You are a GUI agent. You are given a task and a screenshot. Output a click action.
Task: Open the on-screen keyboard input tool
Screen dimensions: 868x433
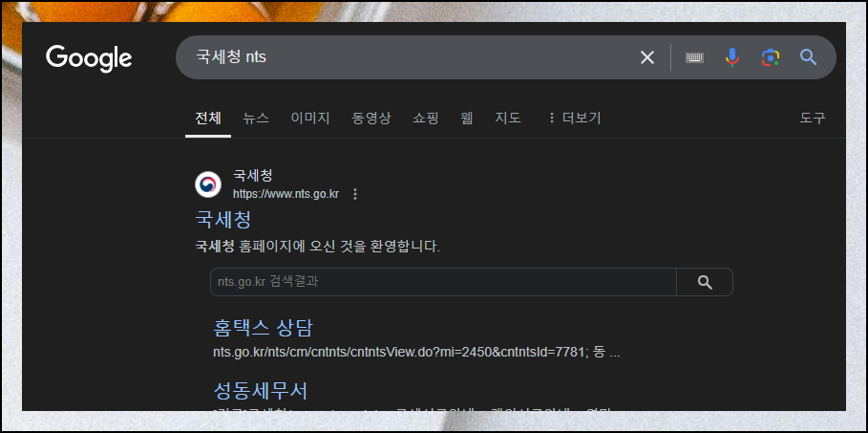(695, 57)
